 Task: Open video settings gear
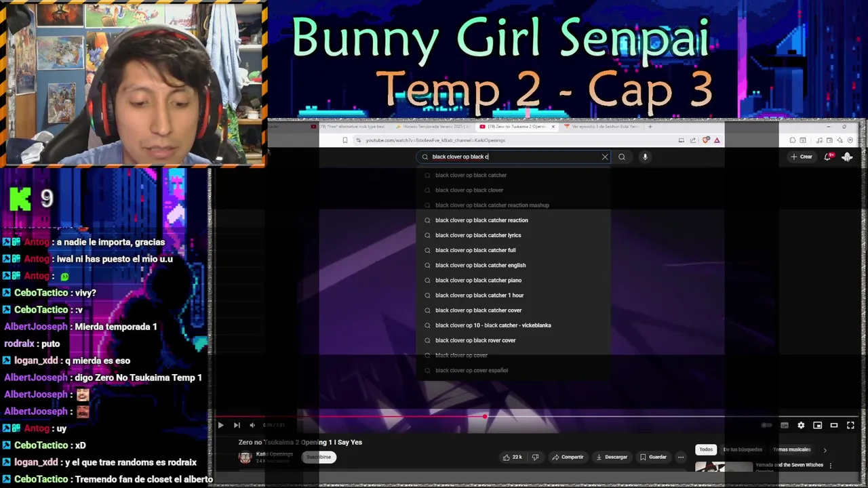(x=801, y=425)
